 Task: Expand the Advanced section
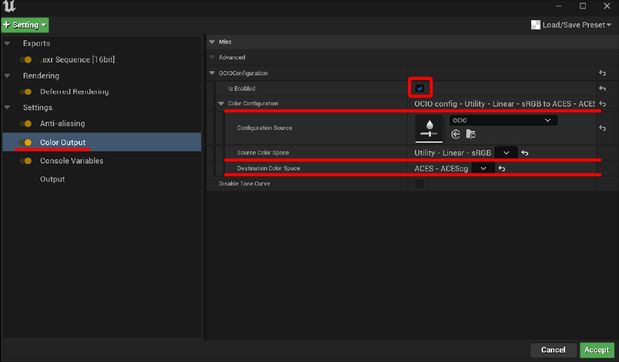click(212, 58)
